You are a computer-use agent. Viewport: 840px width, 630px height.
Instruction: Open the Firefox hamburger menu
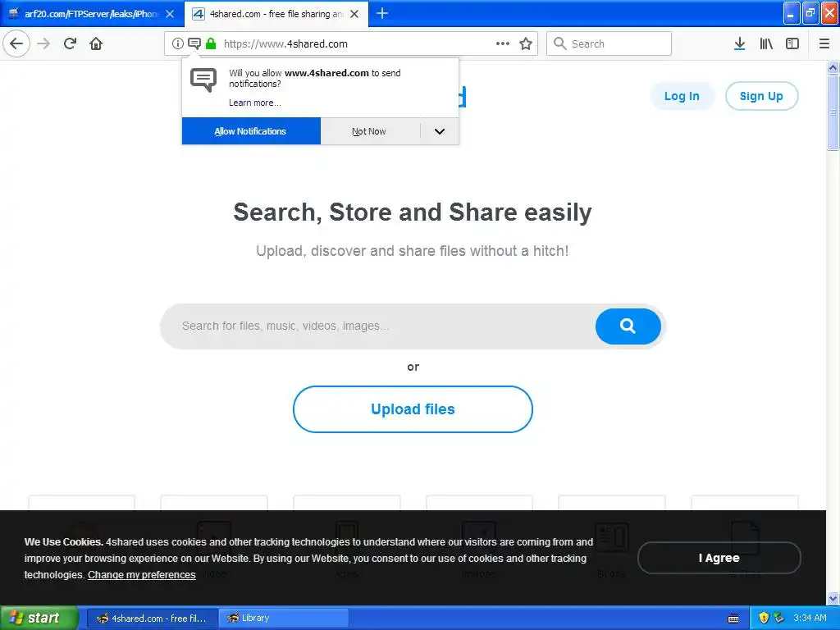[x=824, y=43]
